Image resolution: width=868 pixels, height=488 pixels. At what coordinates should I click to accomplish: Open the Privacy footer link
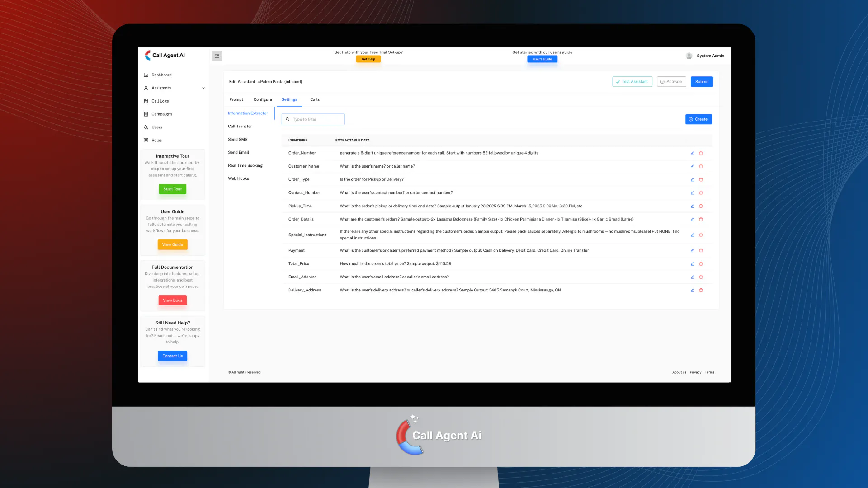(x=695, y=372)
